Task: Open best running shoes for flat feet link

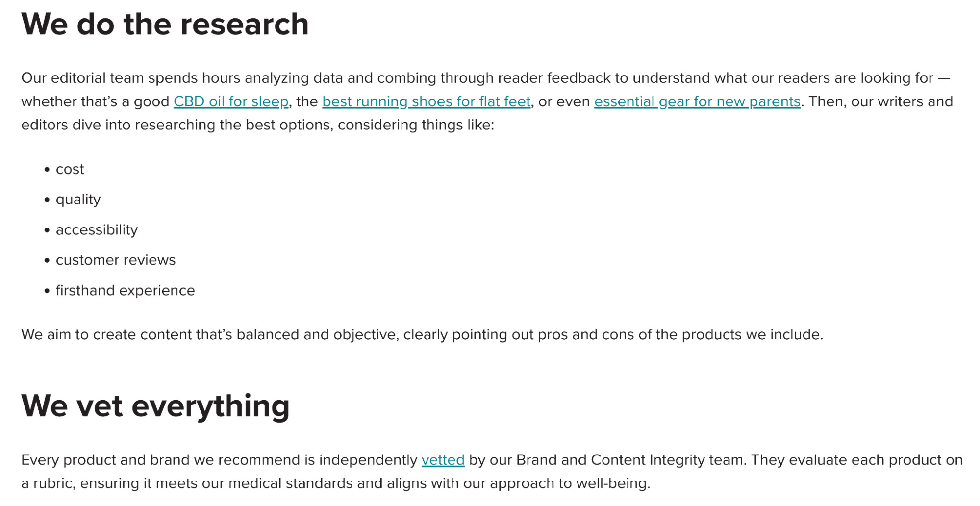Action: pos(427,101)
